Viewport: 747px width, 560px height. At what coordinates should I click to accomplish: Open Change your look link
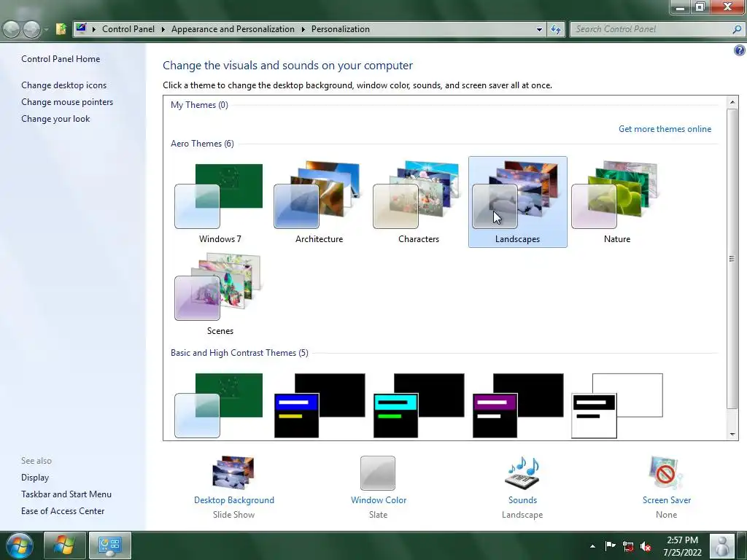[x=55, y=119]
